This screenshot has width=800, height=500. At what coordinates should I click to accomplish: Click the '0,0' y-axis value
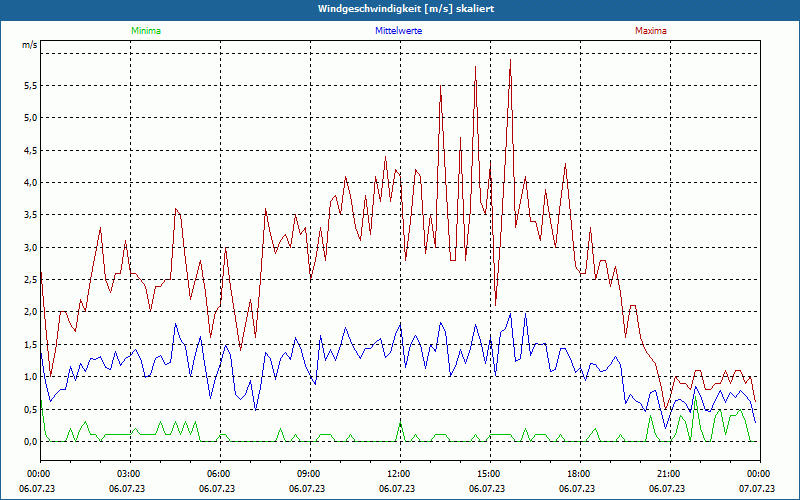31,441
